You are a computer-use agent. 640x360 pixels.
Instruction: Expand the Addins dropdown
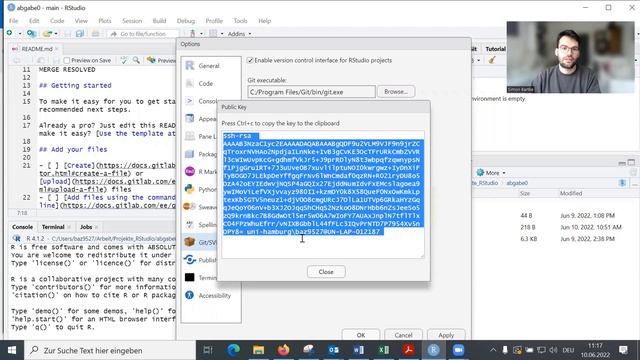[x=240, y=33]
